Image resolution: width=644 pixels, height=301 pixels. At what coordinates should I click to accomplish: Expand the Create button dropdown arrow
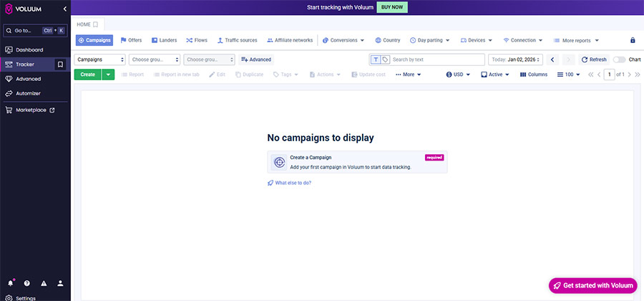click(108, 75)
